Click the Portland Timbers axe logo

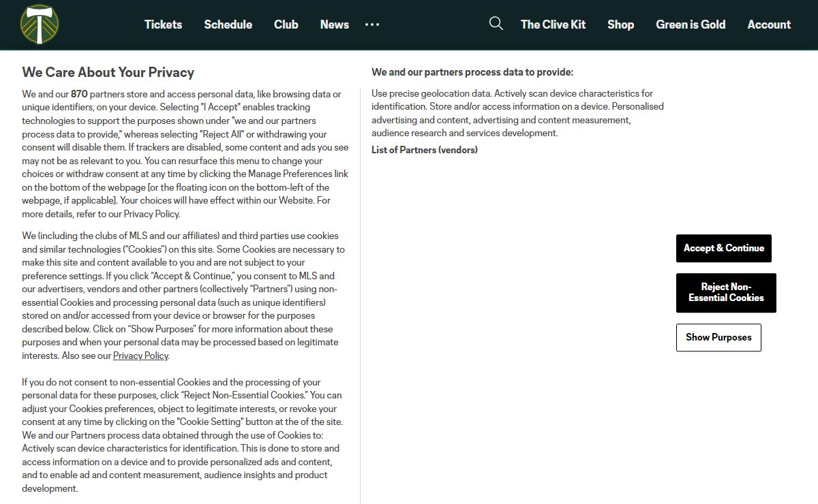[x=40, y=24]
